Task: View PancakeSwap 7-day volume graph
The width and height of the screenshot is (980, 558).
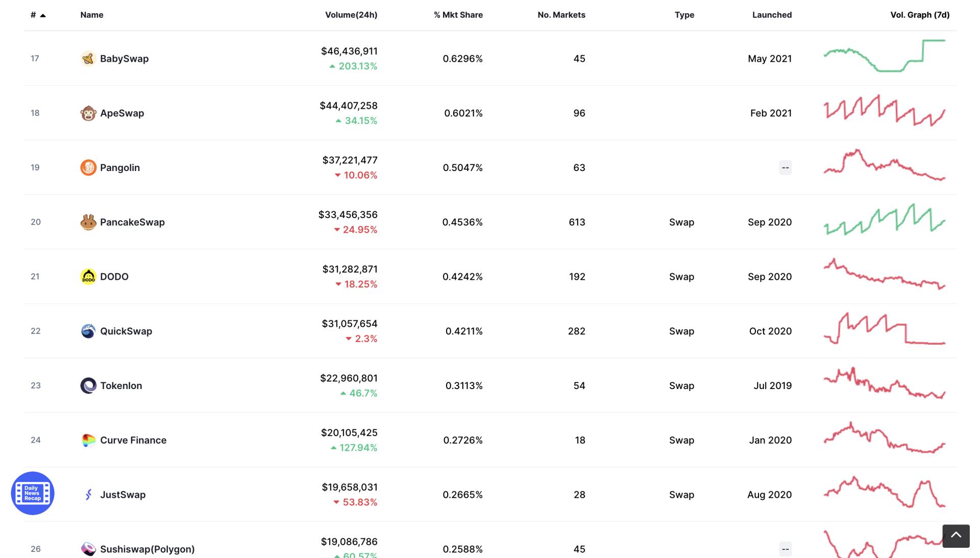Action: [884, 220]
